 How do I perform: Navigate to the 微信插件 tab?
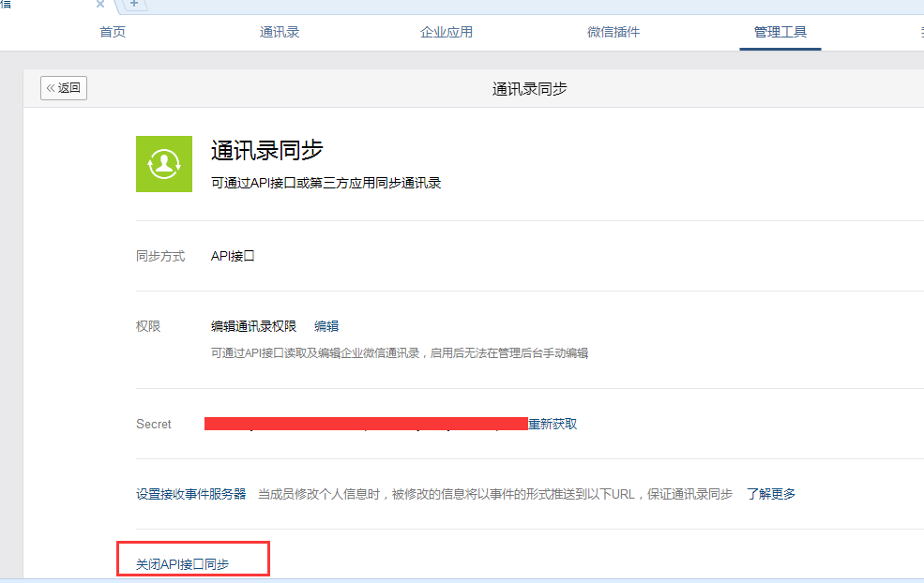point(613,32)
